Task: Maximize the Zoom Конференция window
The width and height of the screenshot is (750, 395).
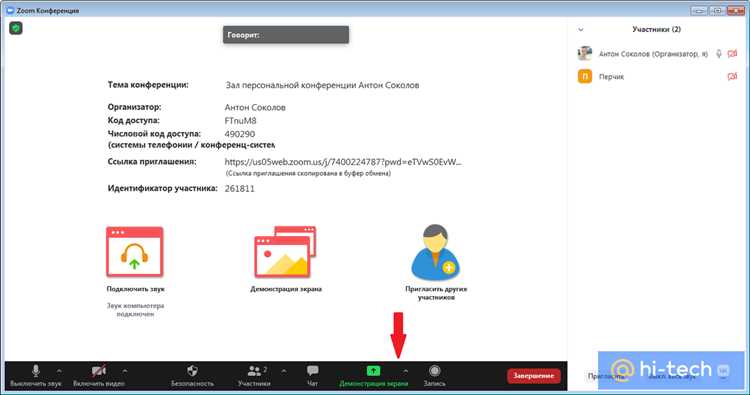Action: click(717, 11)
